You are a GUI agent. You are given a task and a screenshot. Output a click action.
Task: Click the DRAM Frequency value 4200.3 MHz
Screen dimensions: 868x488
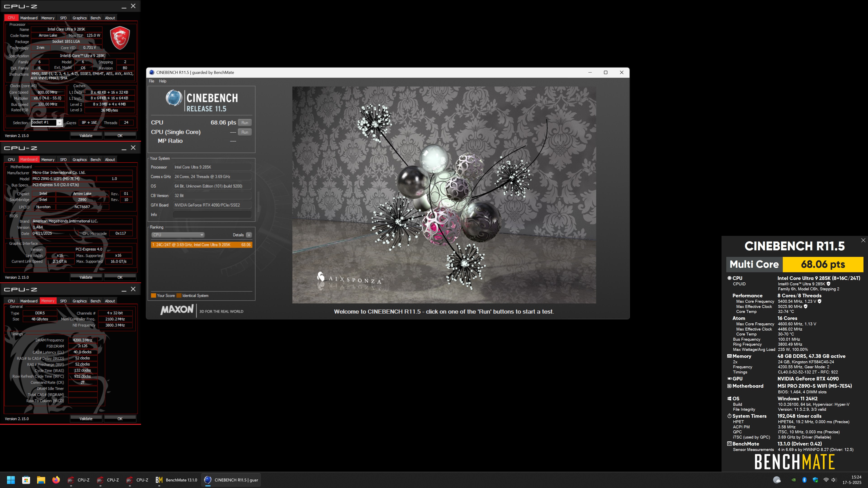[83, 340]
